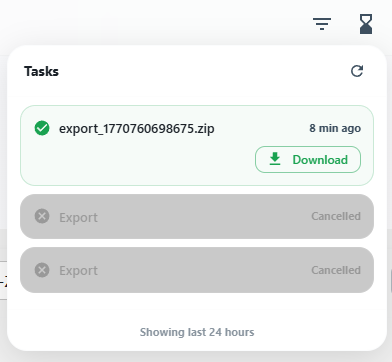Click the Cancelled status on second Export
The width and height of the screenshot is (392, 362).
(x=336, y=270)
